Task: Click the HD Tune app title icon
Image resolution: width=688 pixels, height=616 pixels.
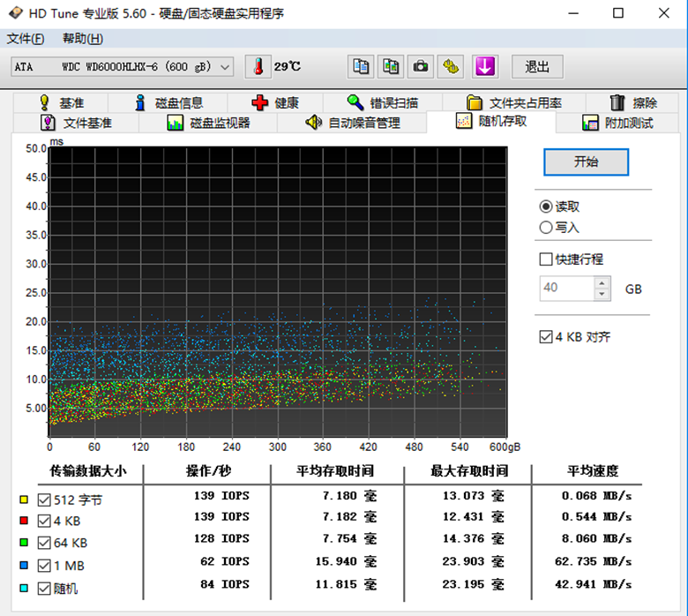Action: tap(15, 13)
